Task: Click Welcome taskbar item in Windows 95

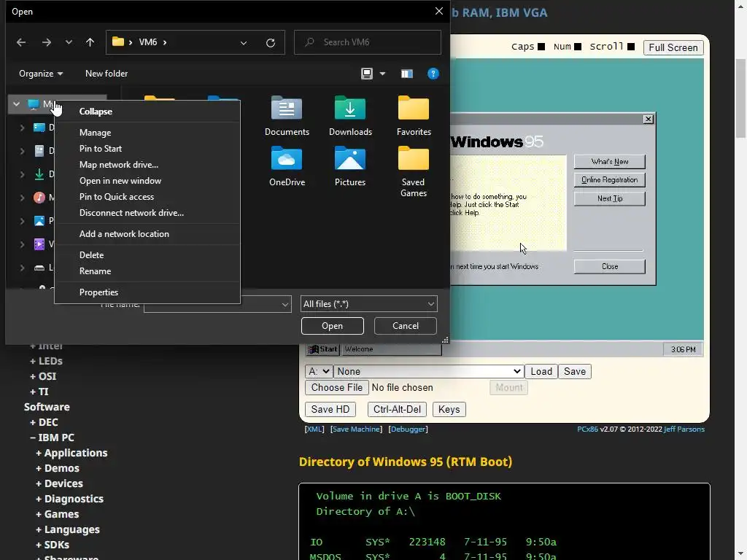Action: pyautogui.click(x=392, y=349)
